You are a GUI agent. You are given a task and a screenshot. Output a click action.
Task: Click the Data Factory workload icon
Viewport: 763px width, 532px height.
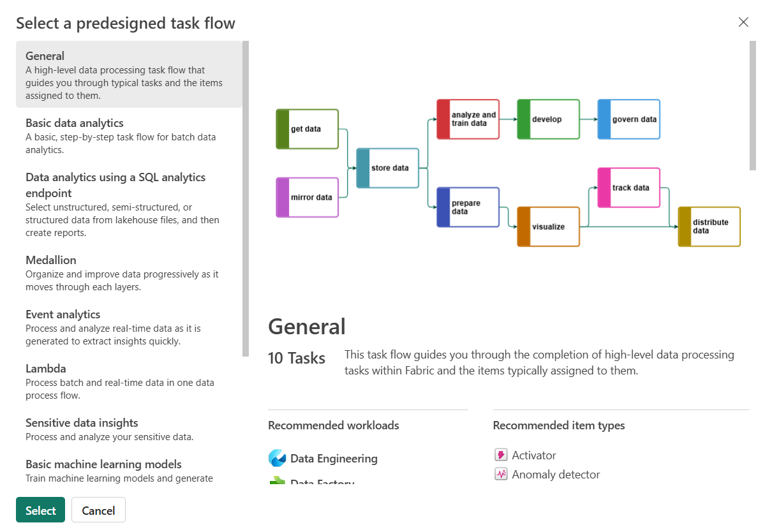[277, 480]
